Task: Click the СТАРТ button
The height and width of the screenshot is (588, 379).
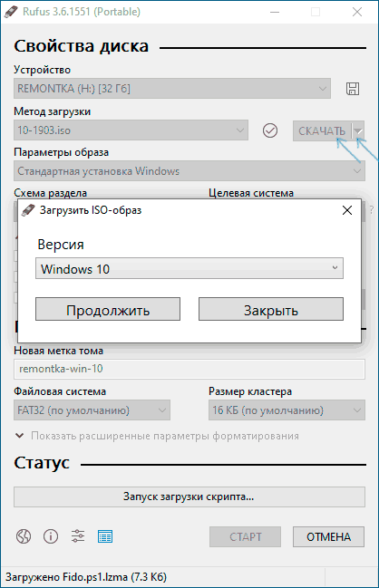Action: coord(245,536)
